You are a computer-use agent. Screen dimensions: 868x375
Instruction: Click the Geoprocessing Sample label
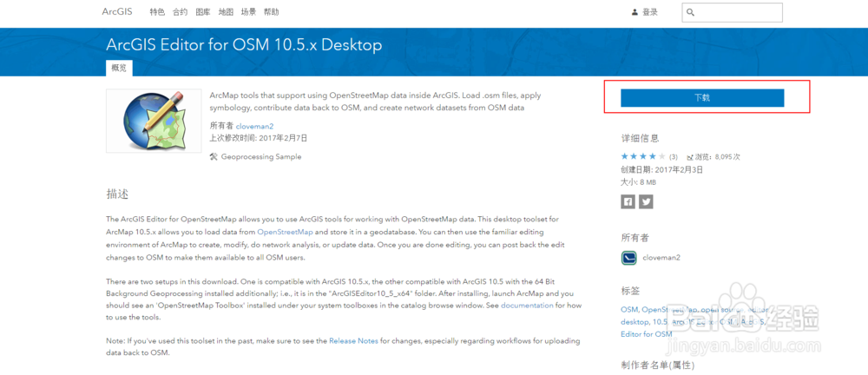(261, 157)
